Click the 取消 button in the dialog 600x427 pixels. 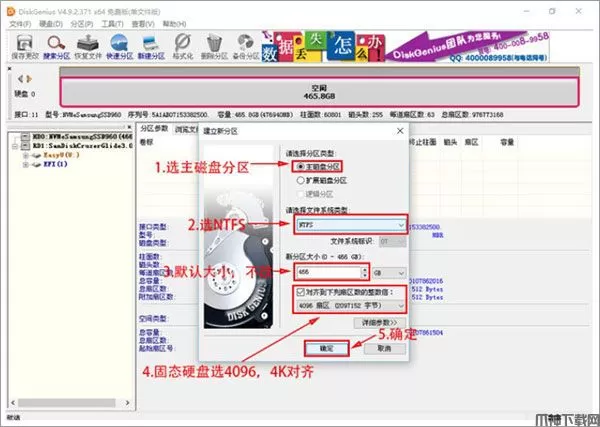(384, 349)
